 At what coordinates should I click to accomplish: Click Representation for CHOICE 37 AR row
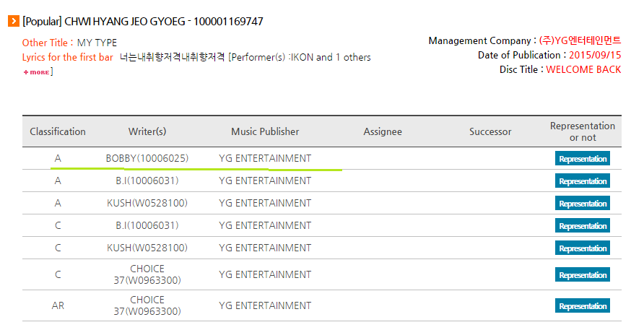pos(583,305)
